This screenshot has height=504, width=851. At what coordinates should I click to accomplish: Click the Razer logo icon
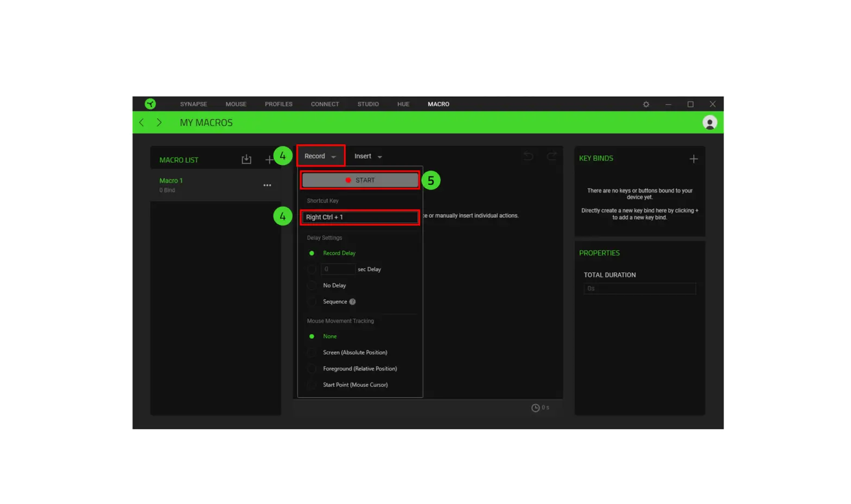pyautogui.click(x=150, y=104)
